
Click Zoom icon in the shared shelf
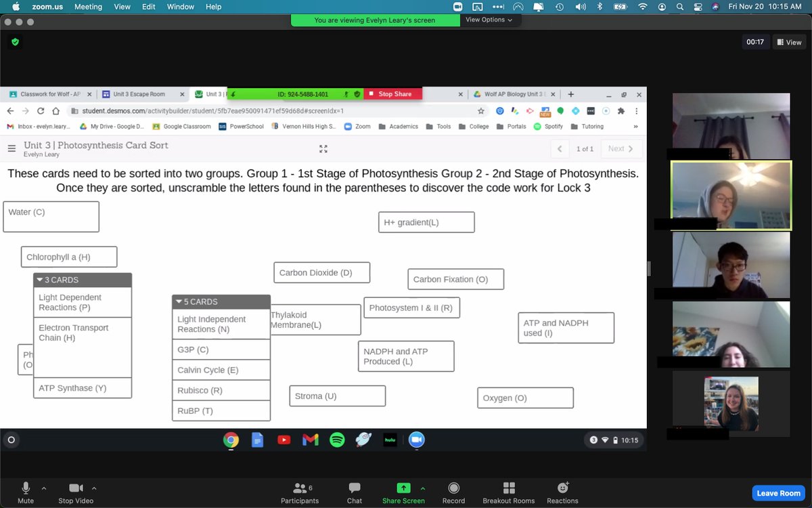[x=416, y=440]
